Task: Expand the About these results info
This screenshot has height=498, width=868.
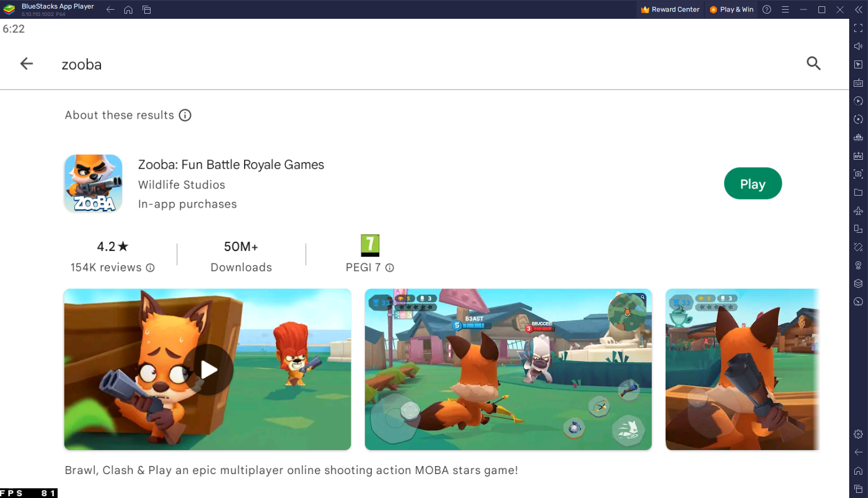Action: click(184, 115)
